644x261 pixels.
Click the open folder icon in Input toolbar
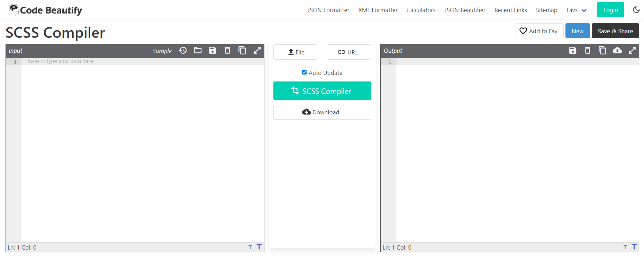tap(198, 51)
